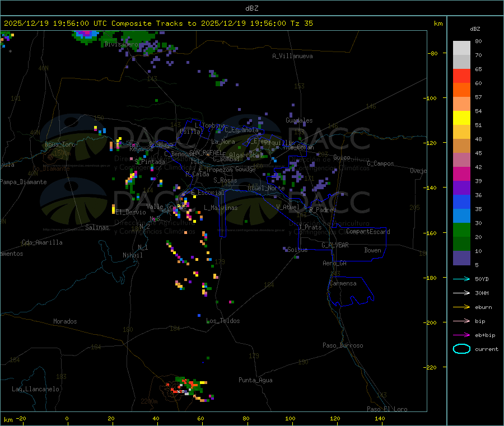Click the A_Villanueva map label
Image resolution: width=504 pixels, height=426 pixels.
(x=292, y=56)
